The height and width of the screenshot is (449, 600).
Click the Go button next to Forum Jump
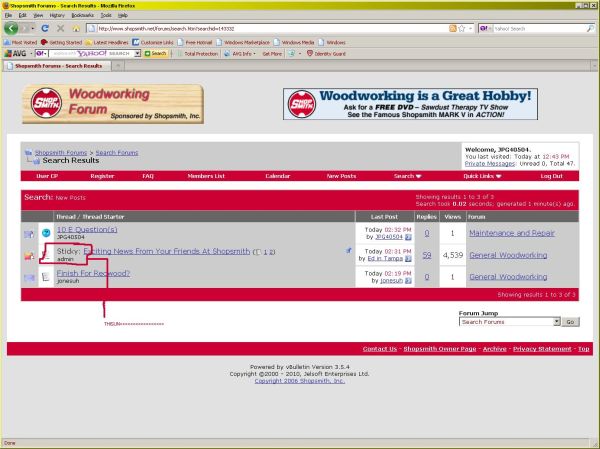pyautogui.click(x=570, y=322)
